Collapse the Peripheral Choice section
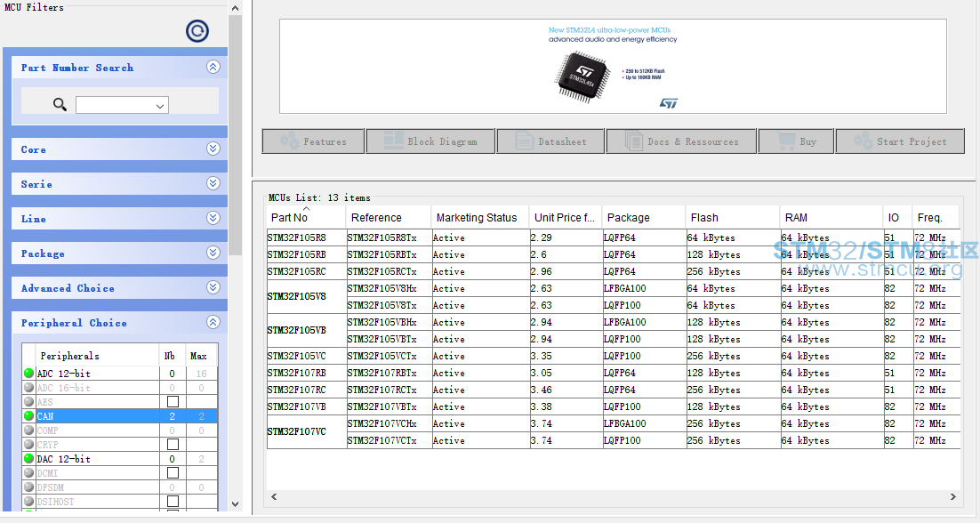The image size is (980, 523). (x=213, y=322)
